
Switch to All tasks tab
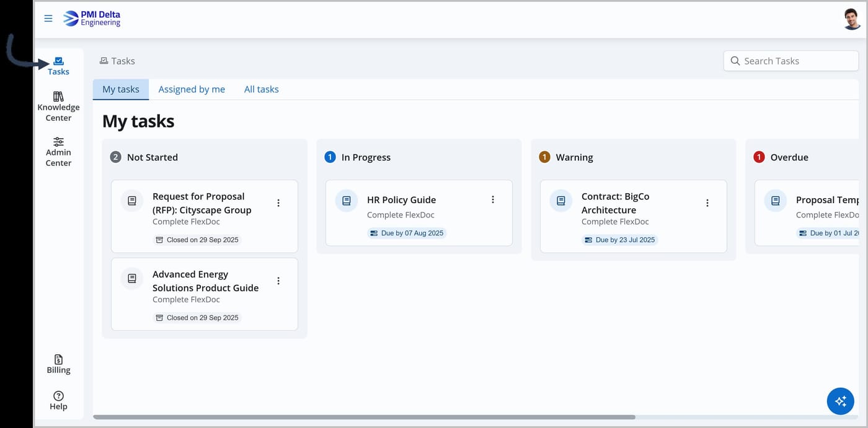[x=261, y=89]
